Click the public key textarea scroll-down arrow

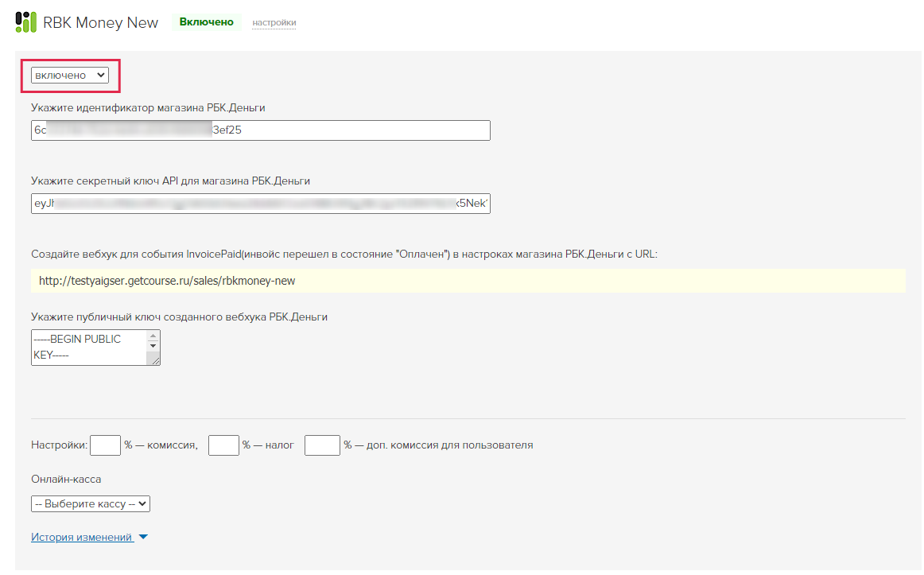153,346
